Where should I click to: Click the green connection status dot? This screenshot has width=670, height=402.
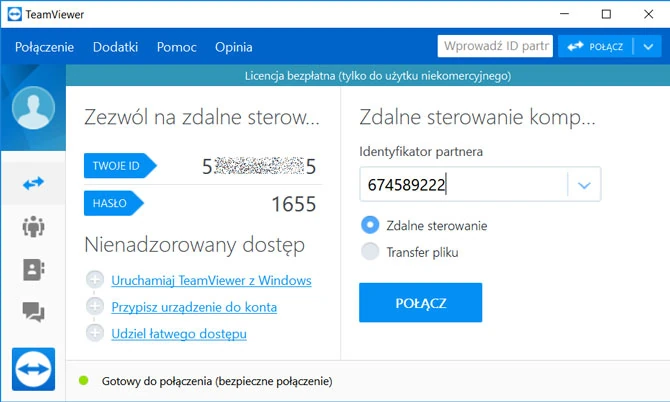click(x=84, y=380)
